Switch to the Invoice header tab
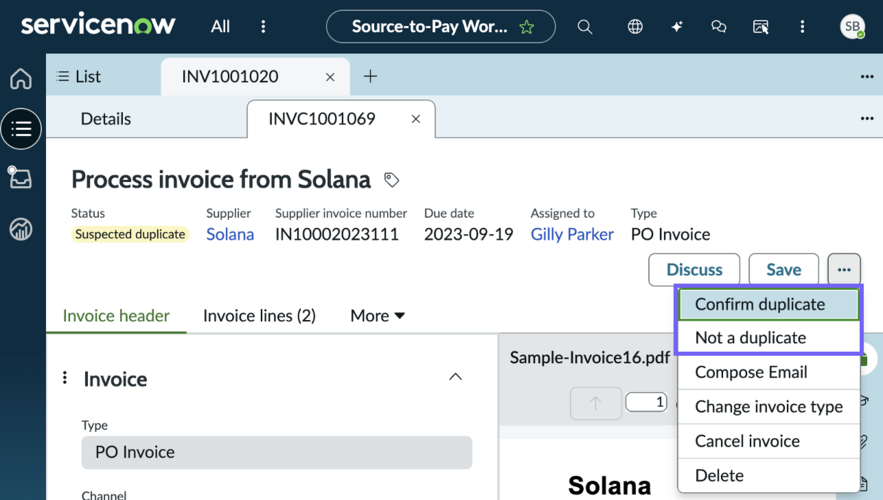This screenshot has width=883, height=500. point(116,316)
